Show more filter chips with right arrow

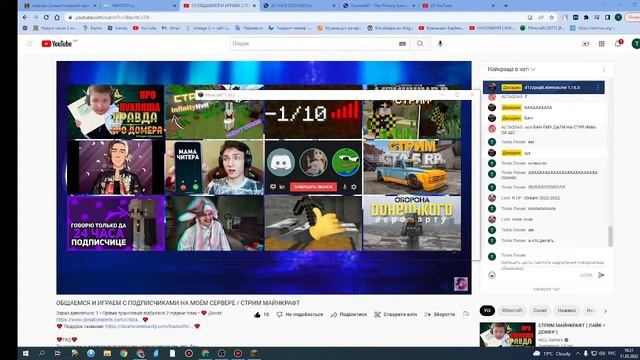(606, 311)
